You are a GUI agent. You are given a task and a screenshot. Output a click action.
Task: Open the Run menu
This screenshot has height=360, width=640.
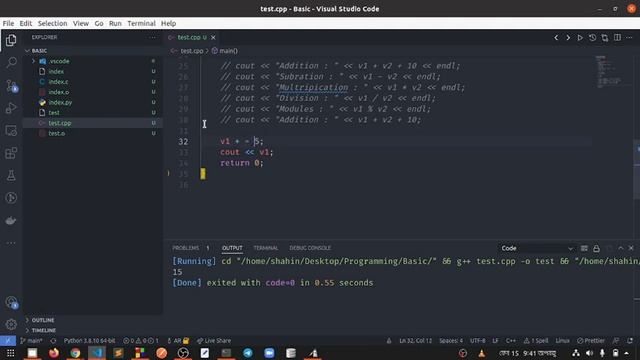115,23
